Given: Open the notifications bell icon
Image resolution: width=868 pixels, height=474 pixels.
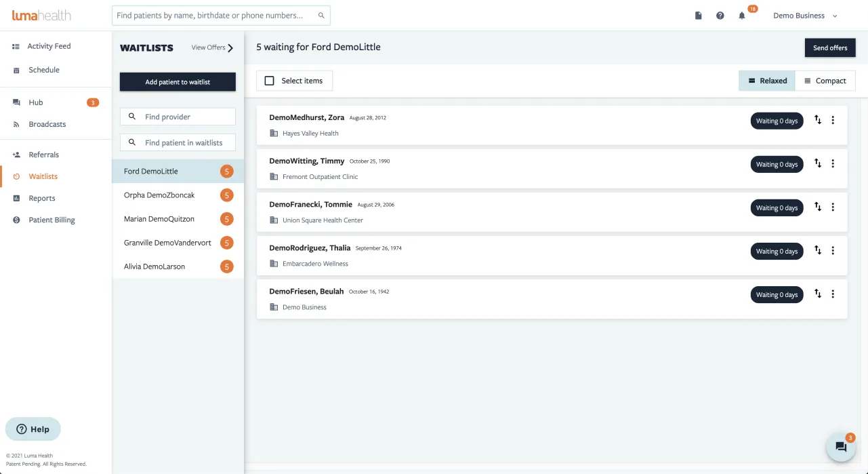Looking at the screenshot, I should (742, 16).
